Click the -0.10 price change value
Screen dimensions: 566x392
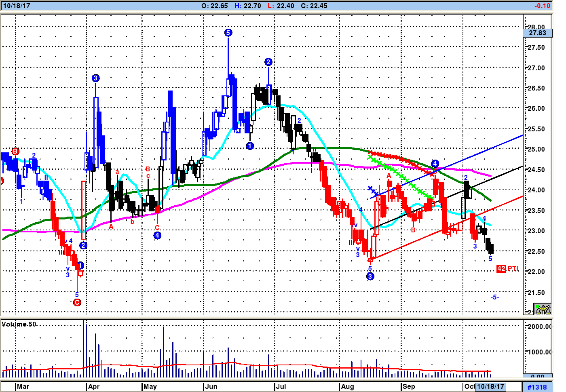[542, 6]
